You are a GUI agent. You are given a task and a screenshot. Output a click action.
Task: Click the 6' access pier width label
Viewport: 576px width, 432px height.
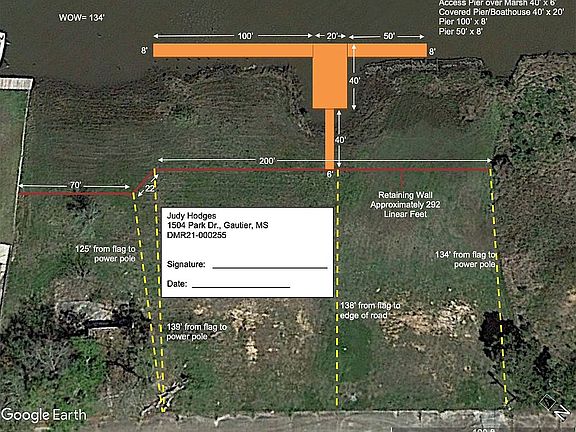click(x=330, y=174)
